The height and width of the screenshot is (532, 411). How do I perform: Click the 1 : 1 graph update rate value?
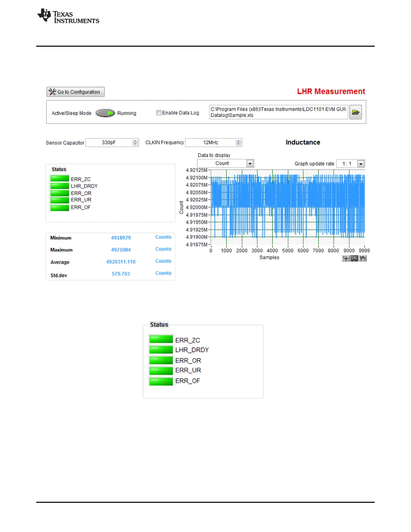pyautogui.click(x=347, y=164)
